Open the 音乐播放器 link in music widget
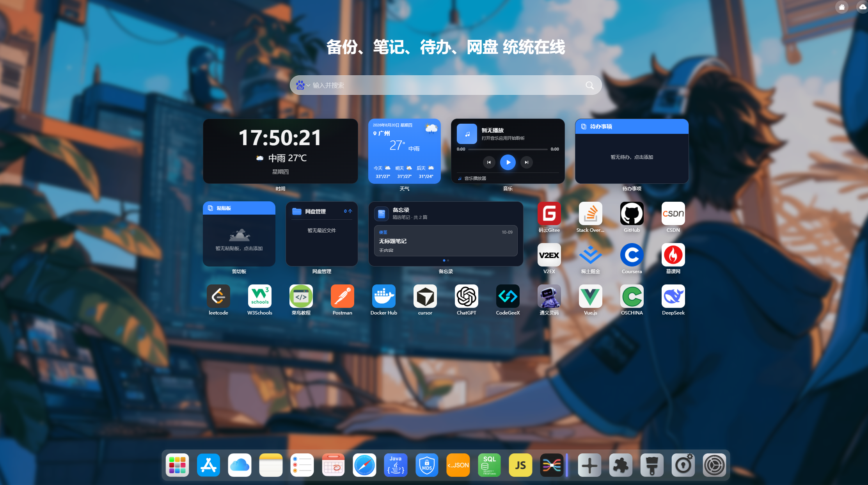868x485 pixels. coord(475,178)
